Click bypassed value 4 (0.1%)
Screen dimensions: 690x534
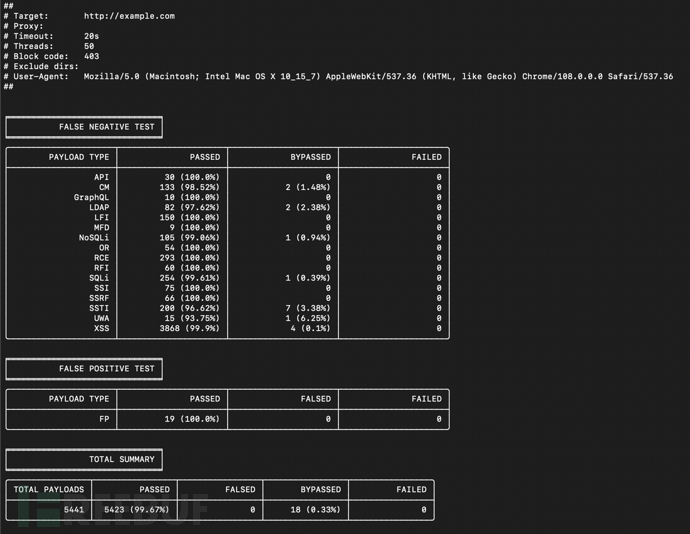click(x=311, y=329)
